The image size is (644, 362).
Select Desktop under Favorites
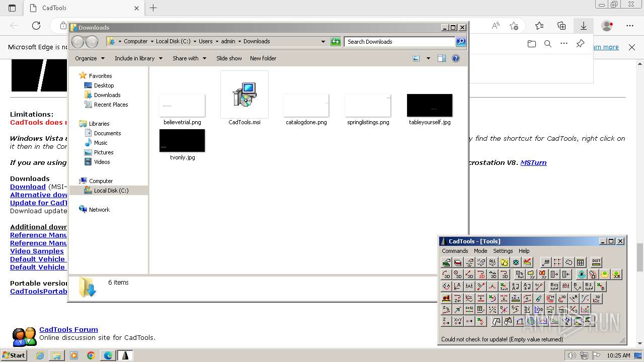click(x=104, y=85)
